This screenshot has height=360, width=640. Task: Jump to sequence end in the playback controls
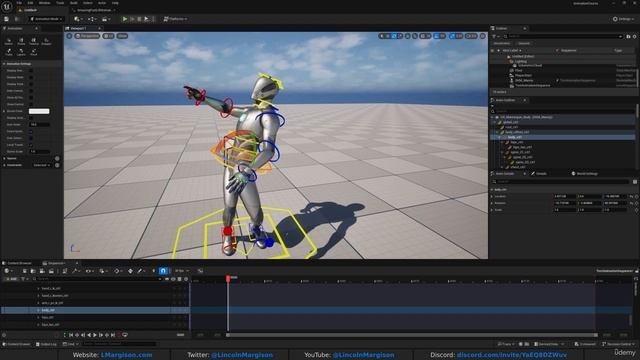(113, 335)
